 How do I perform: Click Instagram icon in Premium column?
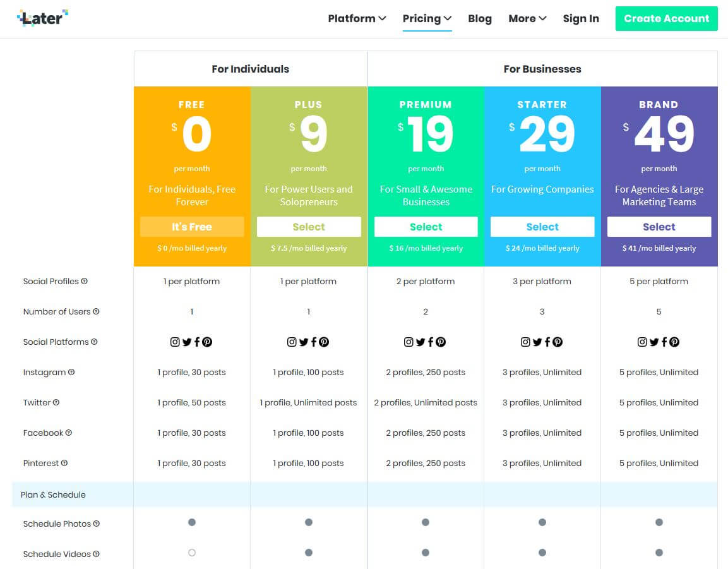[x=409, y=342]
